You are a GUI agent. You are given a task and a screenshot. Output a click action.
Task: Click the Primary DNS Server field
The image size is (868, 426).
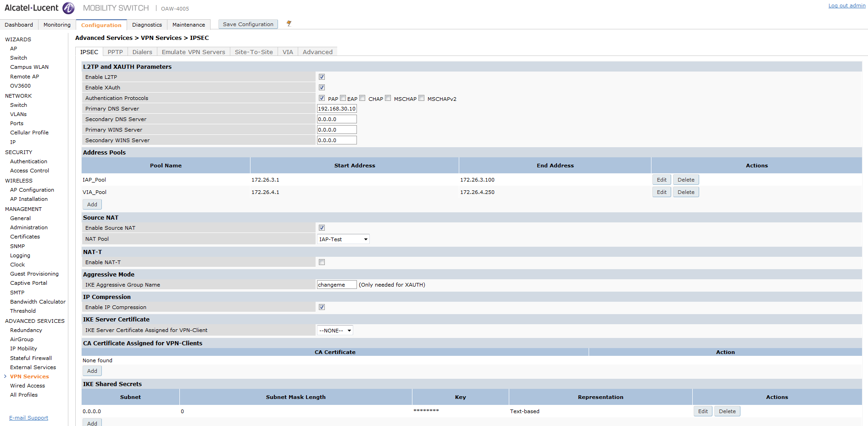click(336, 109)
